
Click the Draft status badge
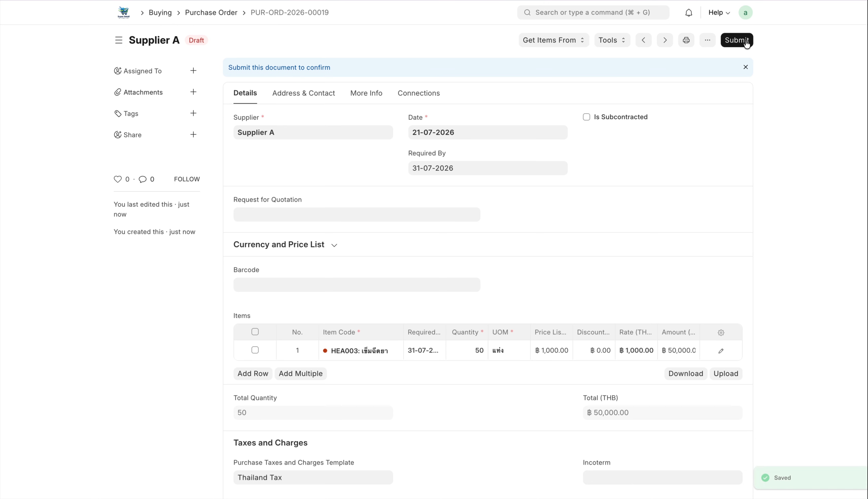point(196,40)
